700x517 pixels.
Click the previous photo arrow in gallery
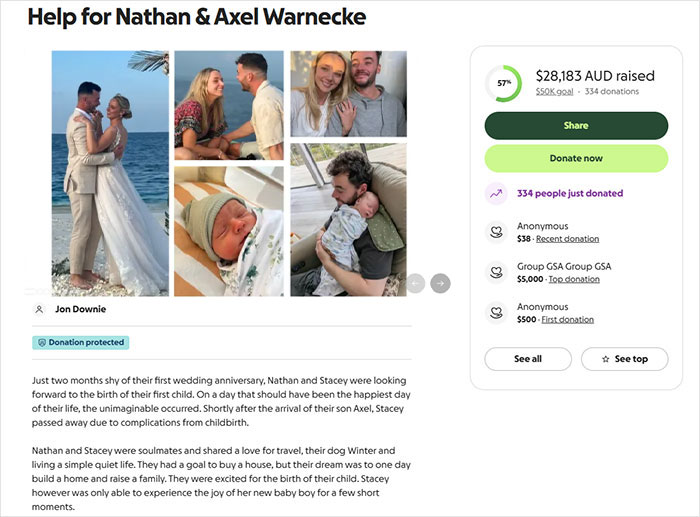(x=416, y=283)
